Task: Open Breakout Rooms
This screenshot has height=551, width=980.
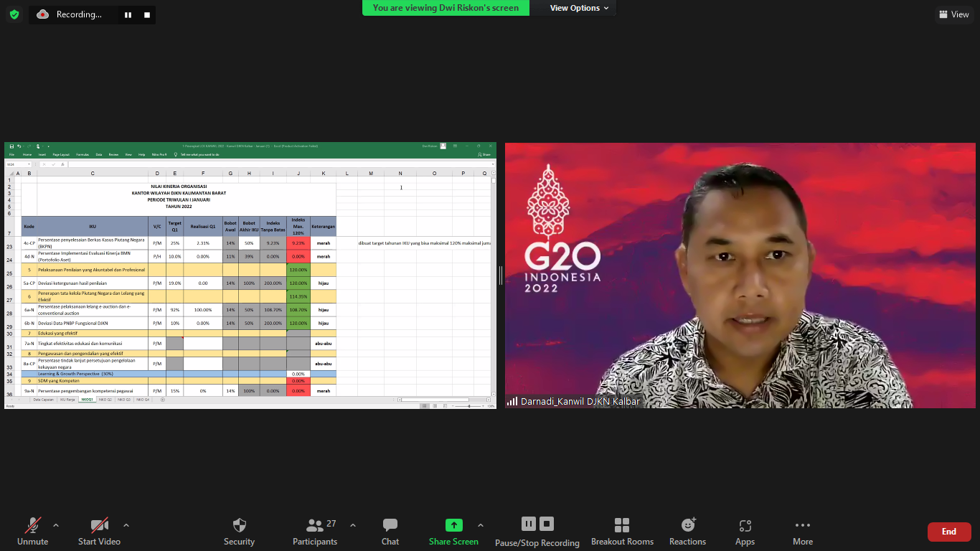Action: tap(622, 525)
